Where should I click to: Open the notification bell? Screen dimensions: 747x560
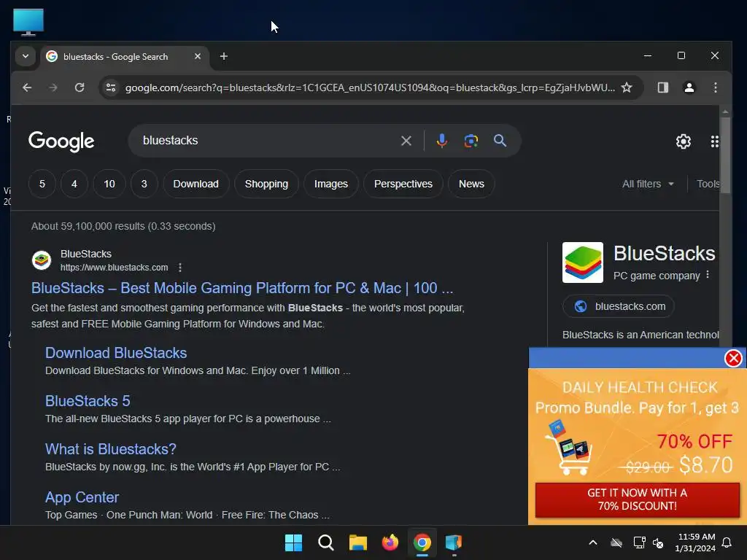coord(727,542)
